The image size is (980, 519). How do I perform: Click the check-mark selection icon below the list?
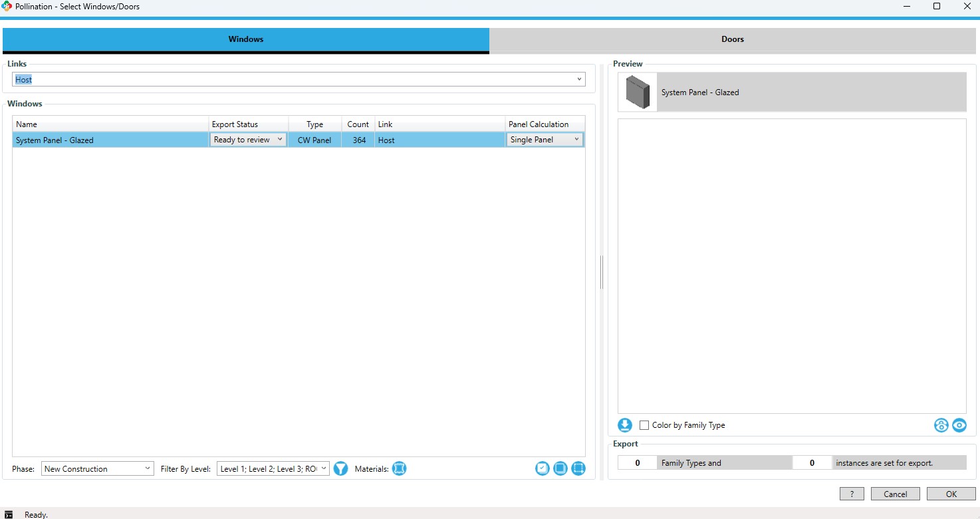point(543,468)
